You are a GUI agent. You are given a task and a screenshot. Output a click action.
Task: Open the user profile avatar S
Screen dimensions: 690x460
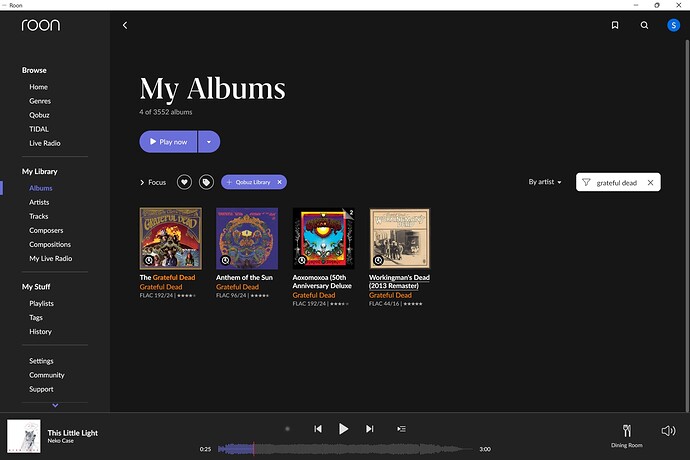tap(673, 25)
